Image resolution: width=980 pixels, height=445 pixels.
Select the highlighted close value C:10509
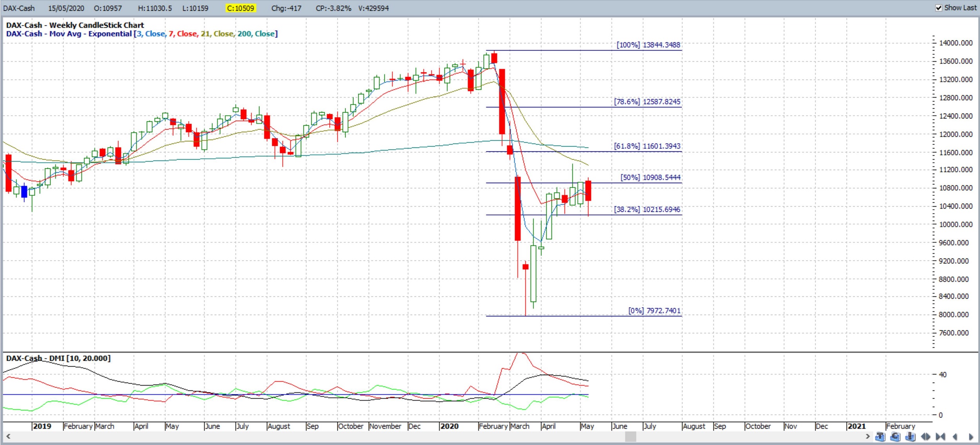coord(241,8)
